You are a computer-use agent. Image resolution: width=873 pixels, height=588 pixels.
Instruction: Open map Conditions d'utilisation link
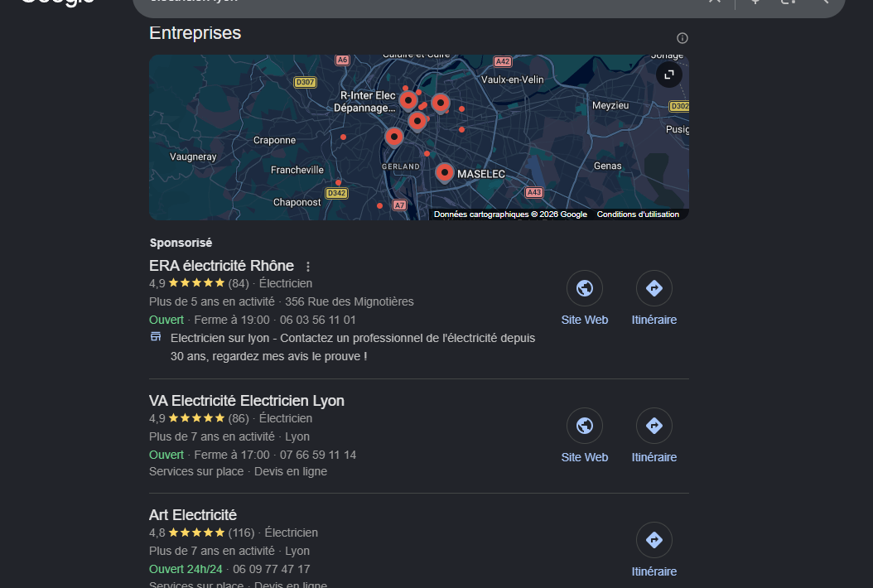[638, 214]
